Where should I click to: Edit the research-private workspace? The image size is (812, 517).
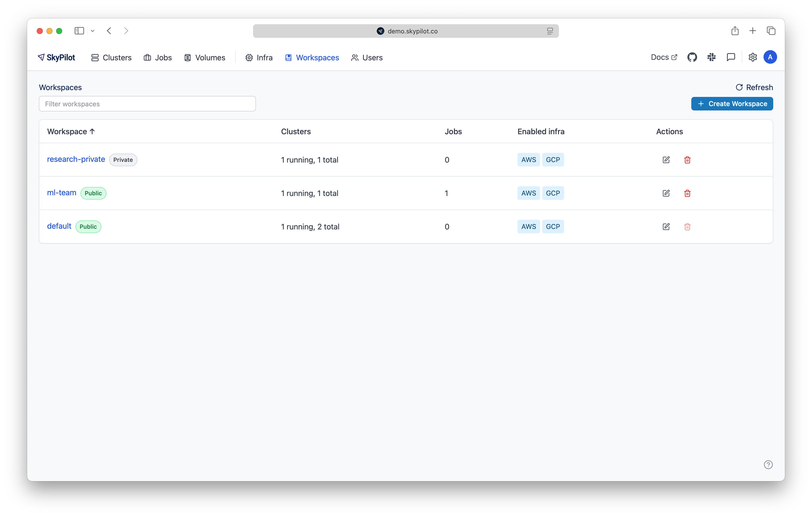pos(666,160)
